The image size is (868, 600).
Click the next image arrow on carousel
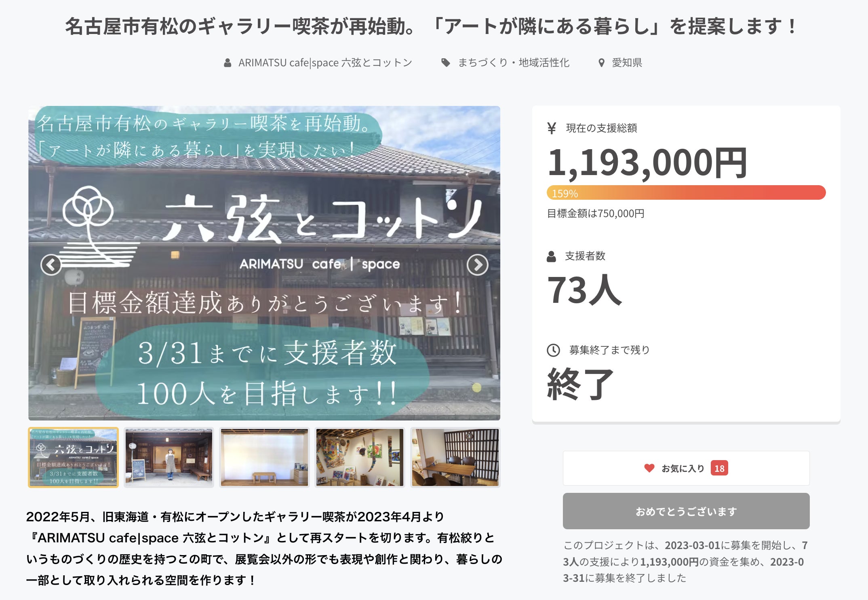click(x=477, y=265)
